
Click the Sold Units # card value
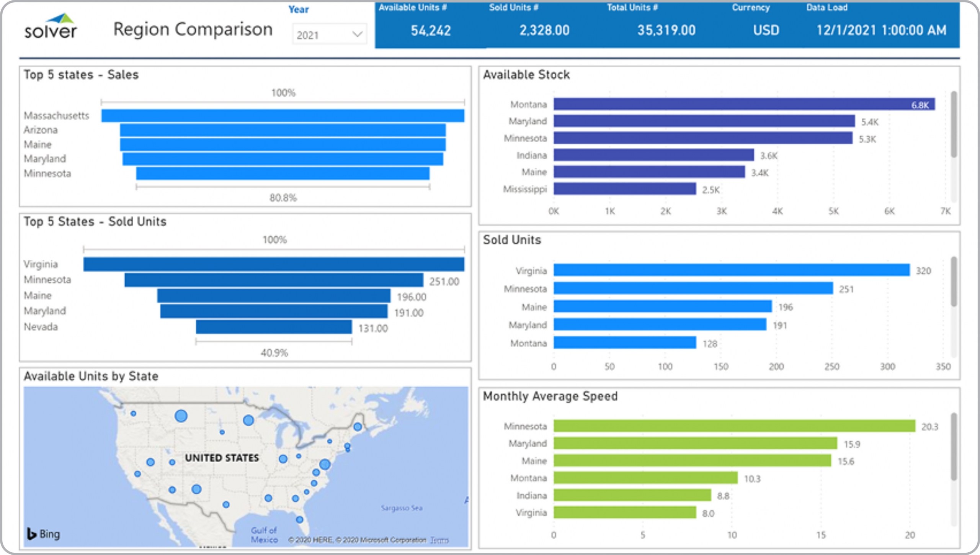544,30
